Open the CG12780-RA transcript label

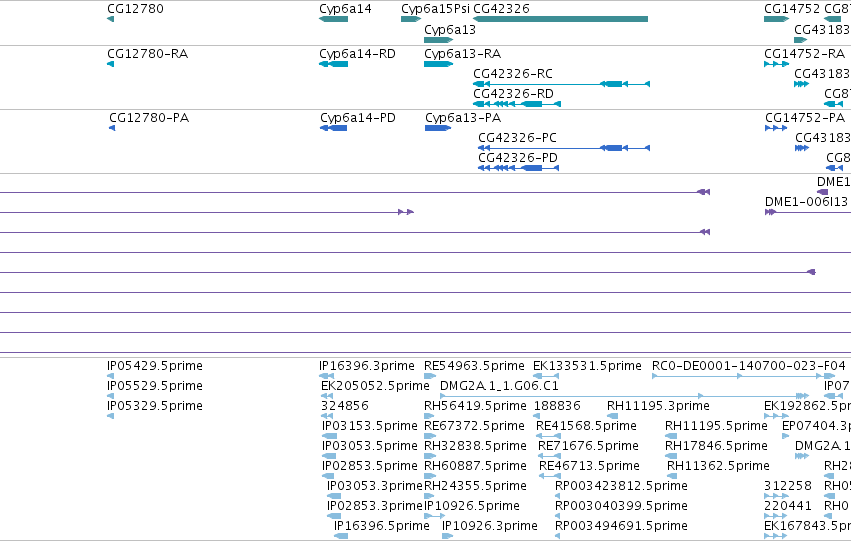[148, 54]
